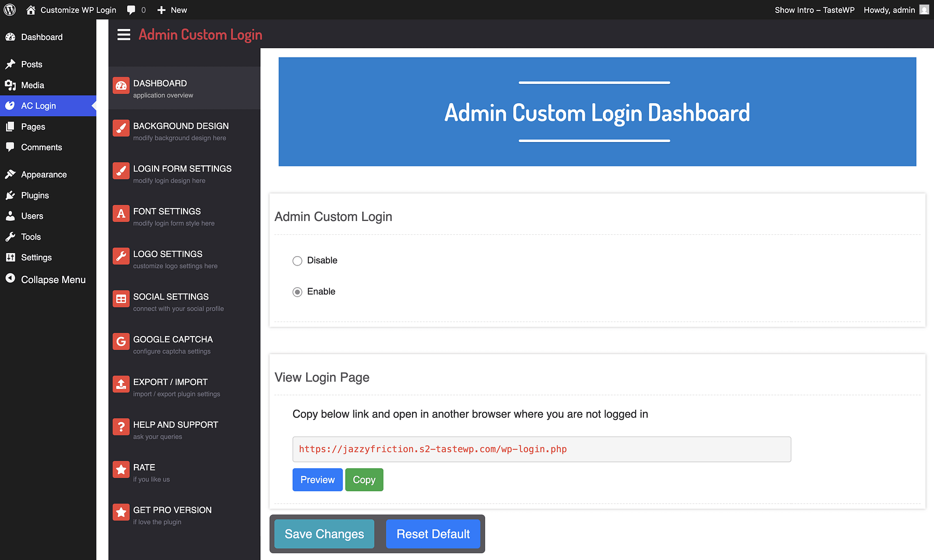Open the Google Captcha G icon

pos(121,341)
